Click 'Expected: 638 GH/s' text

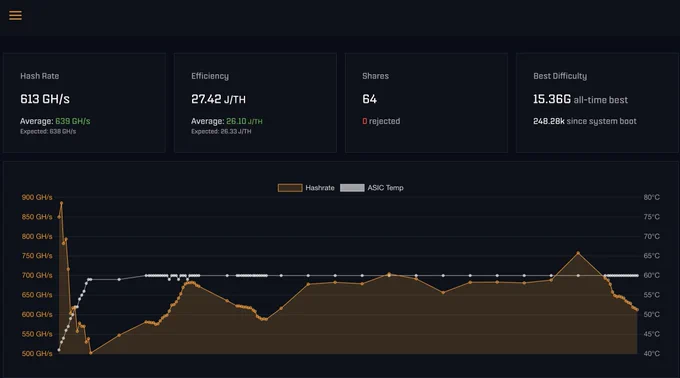(48, 131)
